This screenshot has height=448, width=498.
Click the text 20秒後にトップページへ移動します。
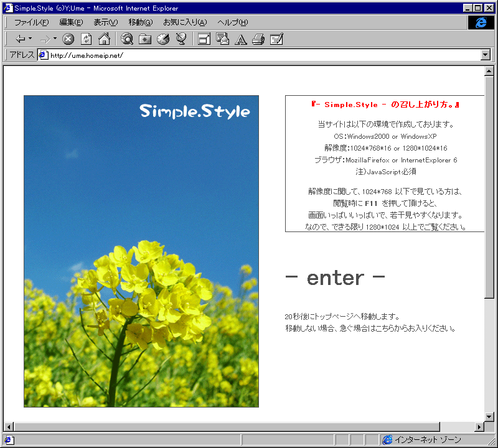pos(342,317)
